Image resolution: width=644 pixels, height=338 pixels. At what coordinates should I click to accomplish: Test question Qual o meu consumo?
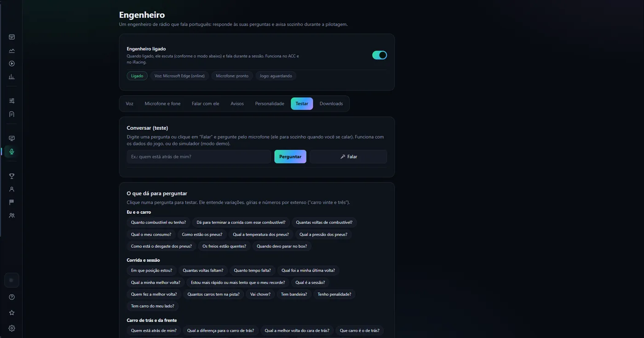(151, 235)
